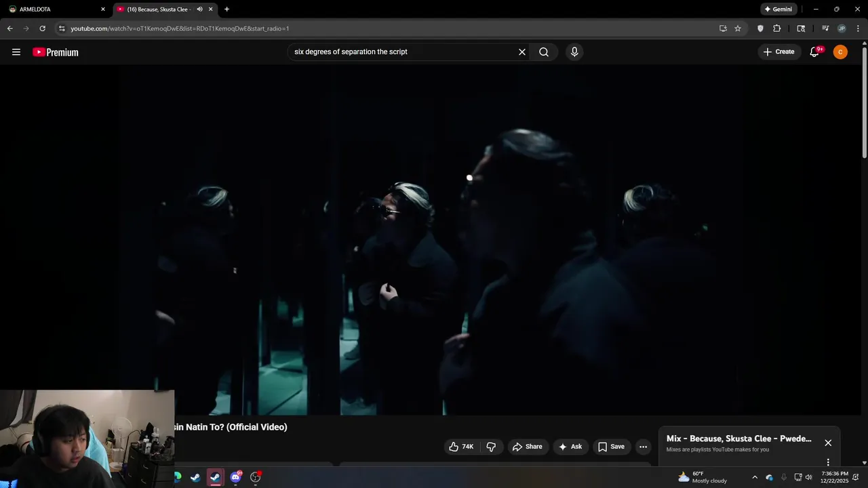Open network settings tray icon
This screenshot has height=488, width=868.
coord(798,477)
